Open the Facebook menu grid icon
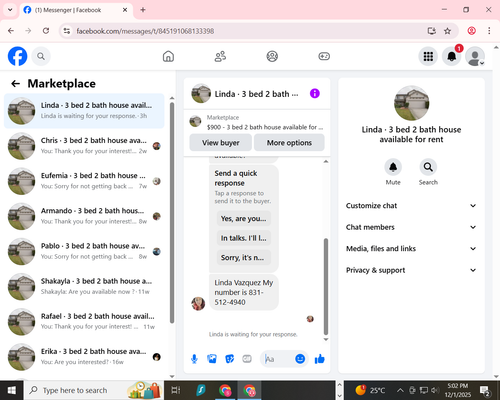500x400 pixels. [428, 56]
